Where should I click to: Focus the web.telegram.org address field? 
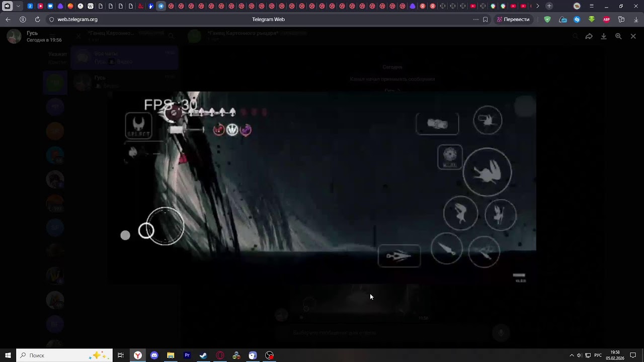77,20
